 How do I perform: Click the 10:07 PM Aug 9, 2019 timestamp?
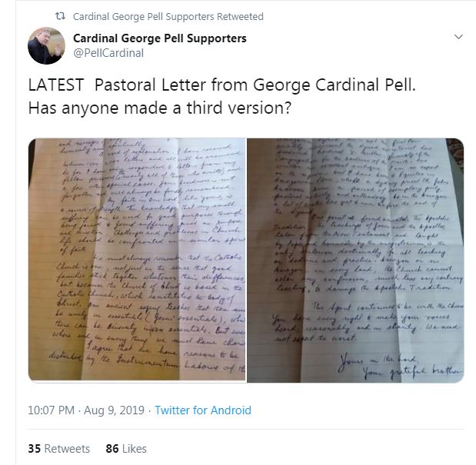(86, 410)
